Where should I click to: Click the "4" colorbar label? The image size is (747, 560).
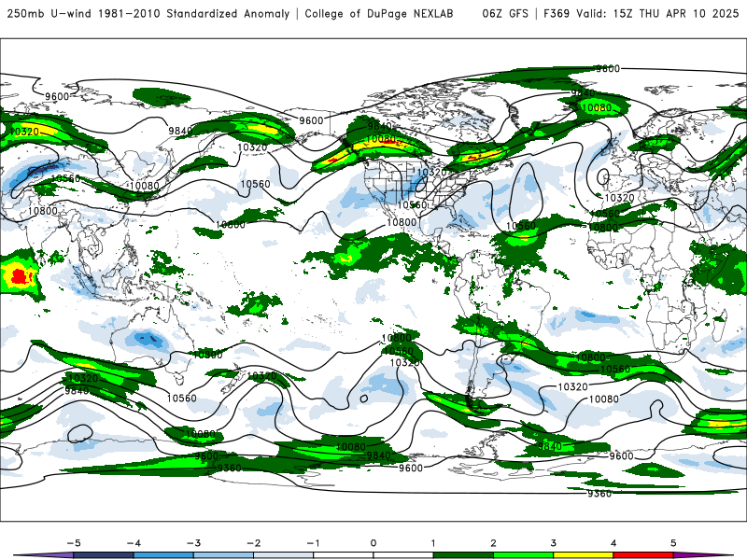(x=613, y=543)
